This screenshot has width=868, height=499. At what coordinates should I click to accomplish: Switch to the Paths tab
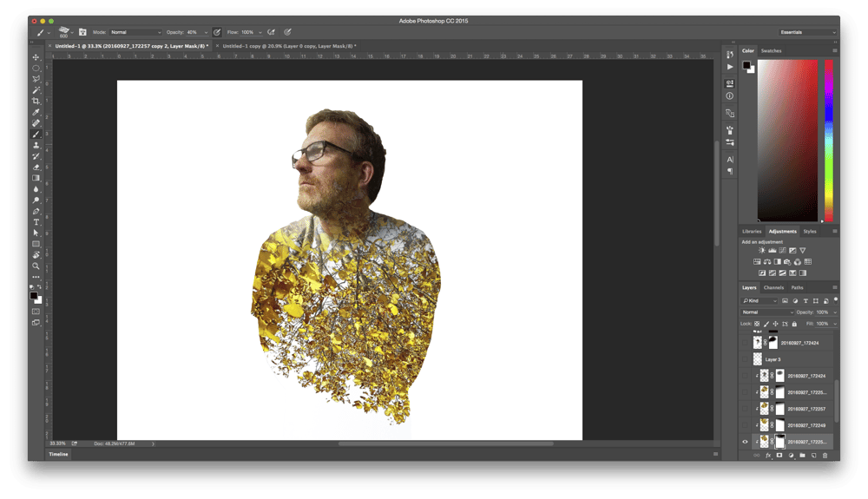[x=797, y=287]
